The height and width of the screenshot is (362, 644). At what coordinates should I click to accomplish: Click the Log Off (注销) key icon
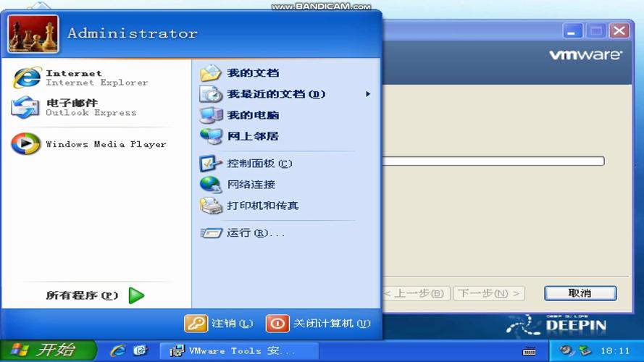196,324
